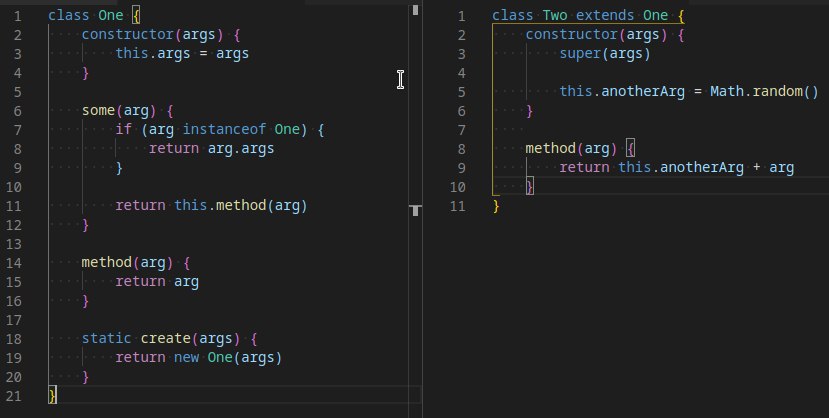The width and height of the screenshot is (829, 418).
Task: Click overview ruler marker near line 11
Action: click(x=416, y=210)
